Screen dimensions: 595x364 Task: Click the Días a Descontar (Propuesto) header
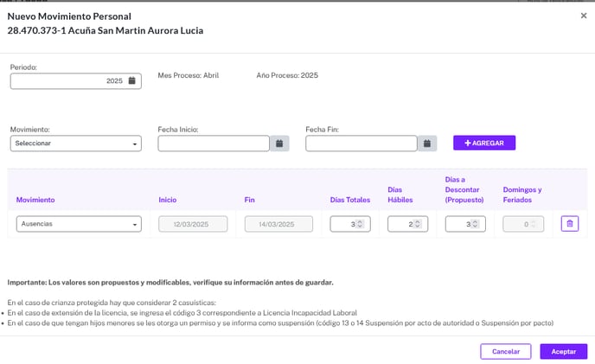click(x=464, y=189)
